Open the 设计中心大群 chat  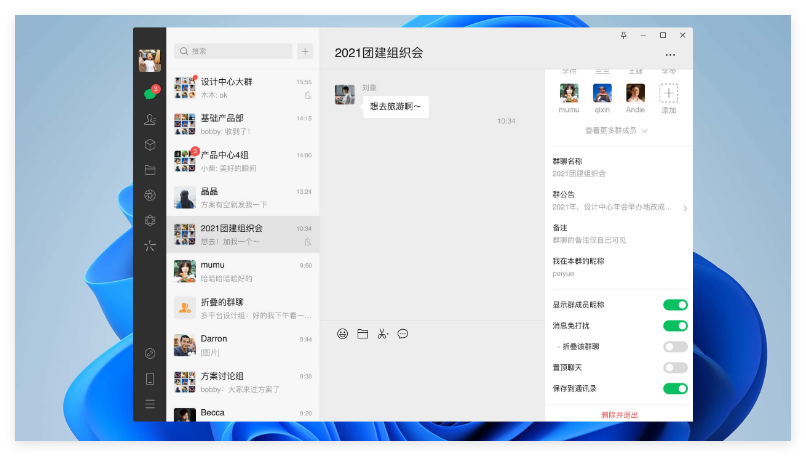click(x=243, y=88)
